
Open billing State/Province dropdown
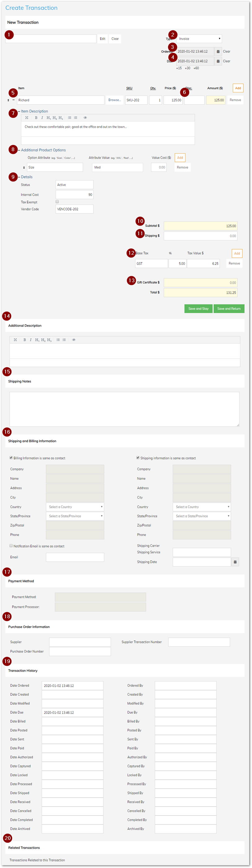[x=75, y=516]
